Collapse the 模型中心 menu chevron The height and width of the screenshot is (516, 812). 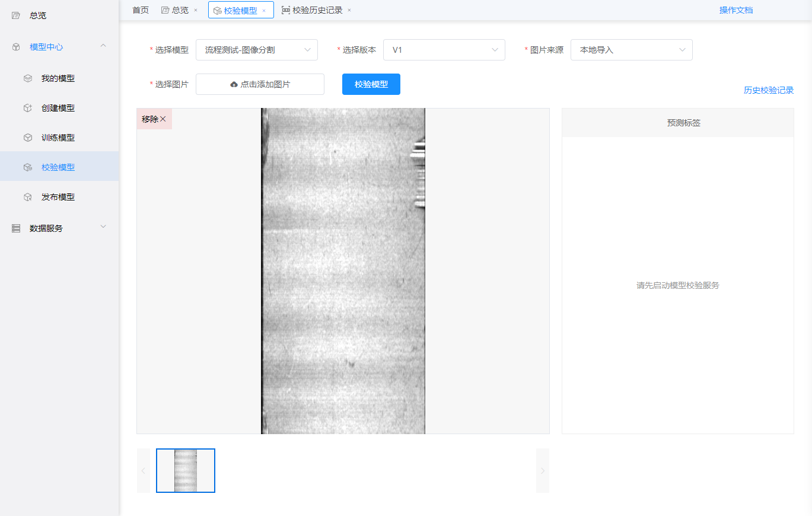pyautogui.click(x=103, y=46)
